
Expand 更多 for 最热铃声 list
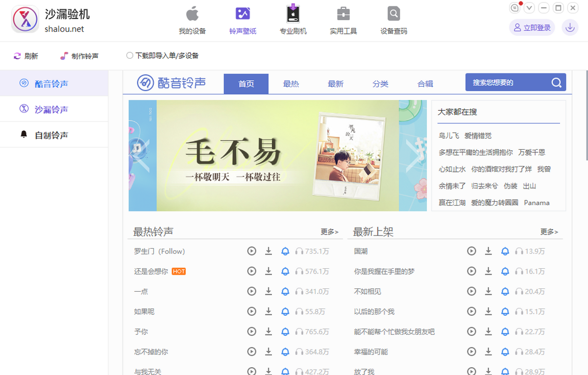tap(329, 232)
